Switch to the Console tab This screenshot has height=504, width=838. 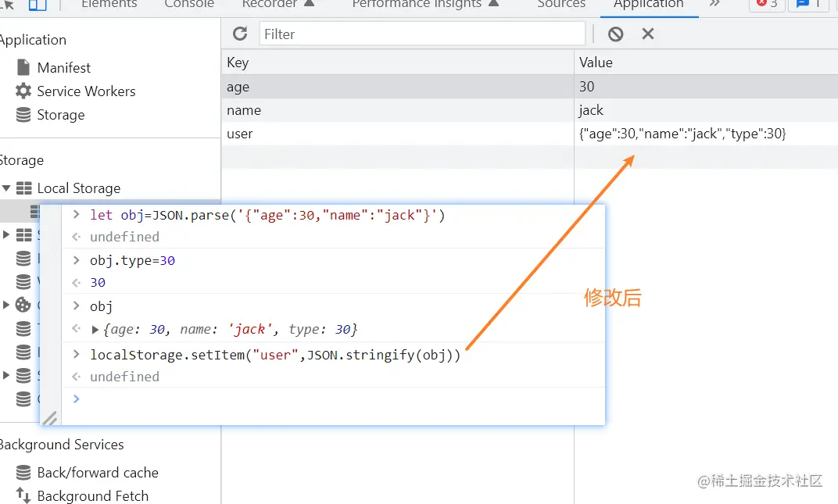189,4
